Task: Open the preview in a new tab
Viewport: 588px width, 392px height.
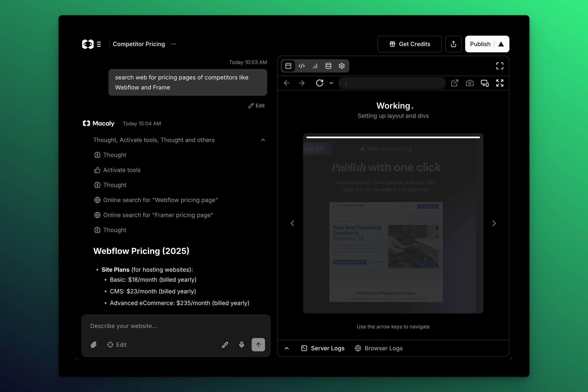Action: (x=455, y=83)
